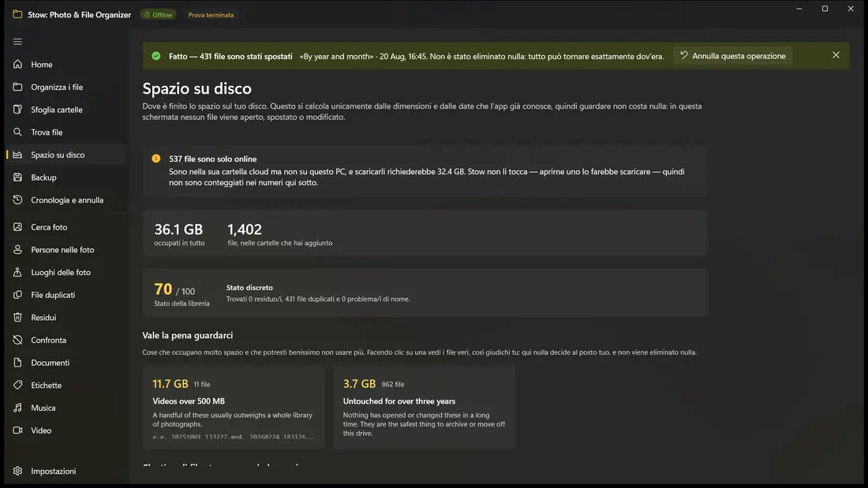Image resolution: width=868 pixels, height=488 pixels.
Task: Minimize the Stow window
Action: [799, 9]
